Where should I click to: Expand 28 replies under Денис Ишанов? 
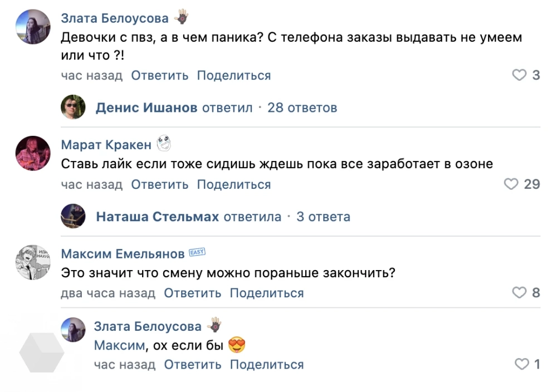[x=302, y=107]
